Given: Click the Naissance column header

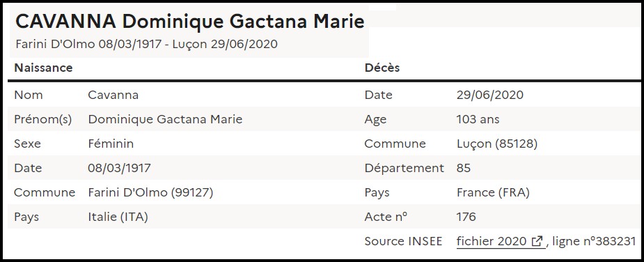Looking at the screenshot, I should [44, 68].
